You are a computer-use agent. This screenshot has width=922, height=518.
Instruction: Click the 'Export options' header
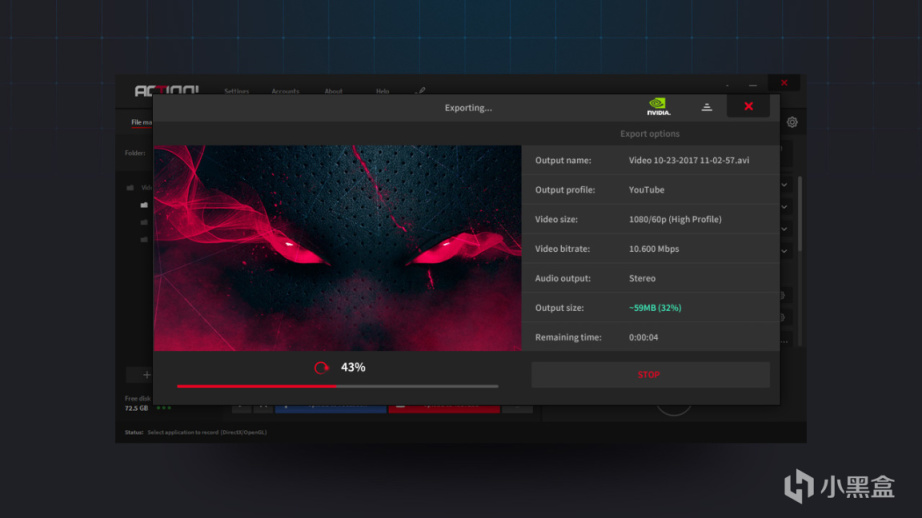[x=650, y=134]
